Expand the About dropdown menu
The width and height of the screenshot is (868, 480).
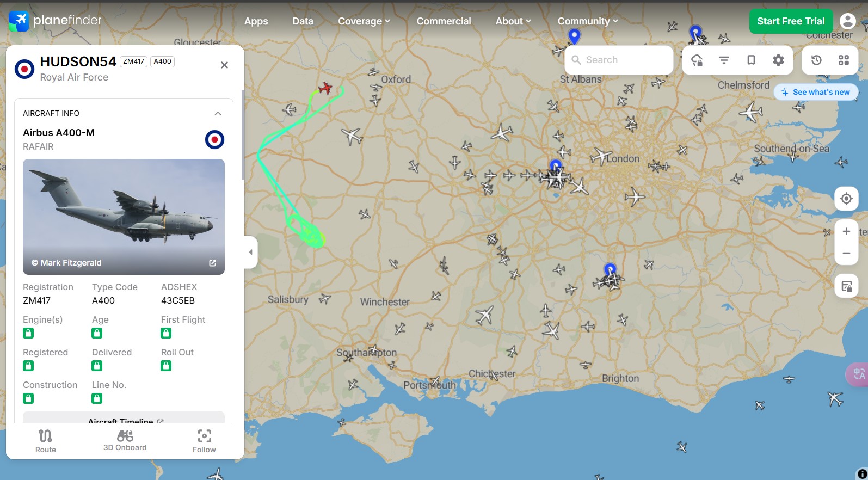click(513, 21)
